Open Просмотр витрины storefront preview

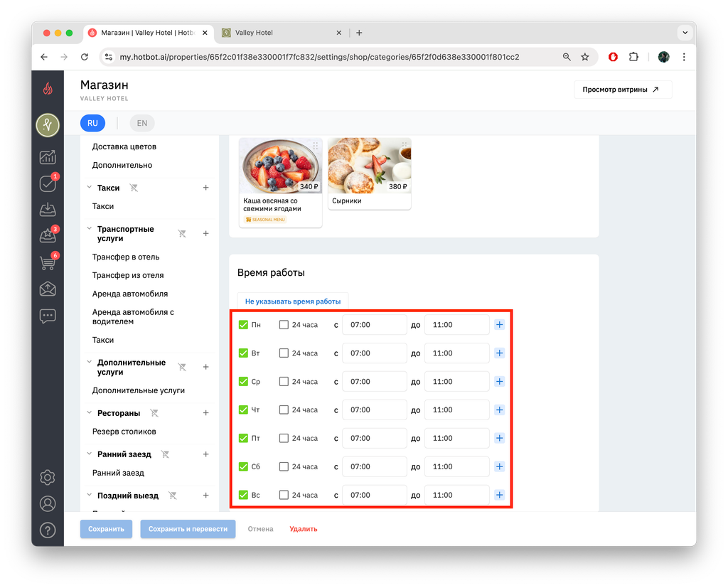pyautogui.click(x=623, y=90)
